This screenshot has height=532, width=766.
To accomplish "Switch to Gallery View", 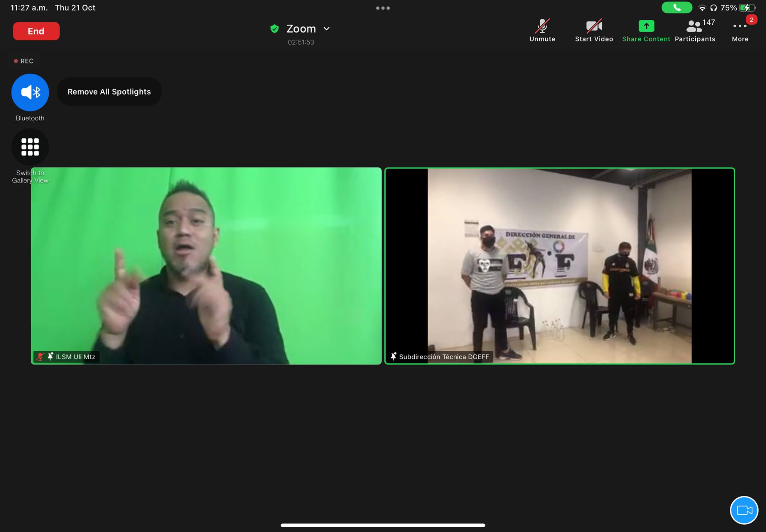I will (x=30, y=147).
